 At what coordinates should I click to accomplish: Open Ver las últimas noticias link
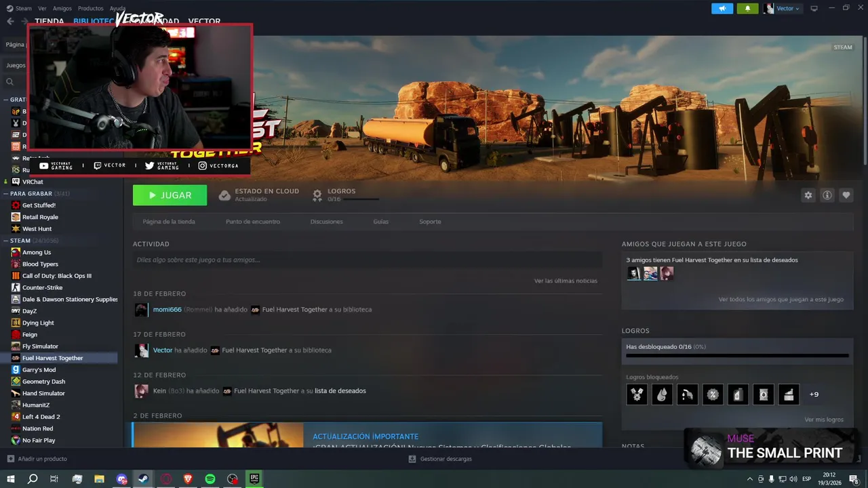click(566, 281)
